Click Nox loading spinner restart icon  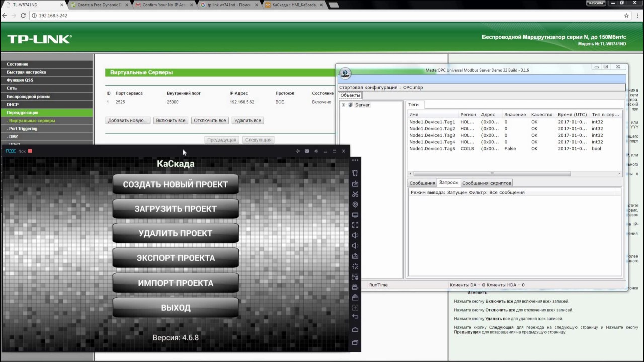tap(355, 266)
